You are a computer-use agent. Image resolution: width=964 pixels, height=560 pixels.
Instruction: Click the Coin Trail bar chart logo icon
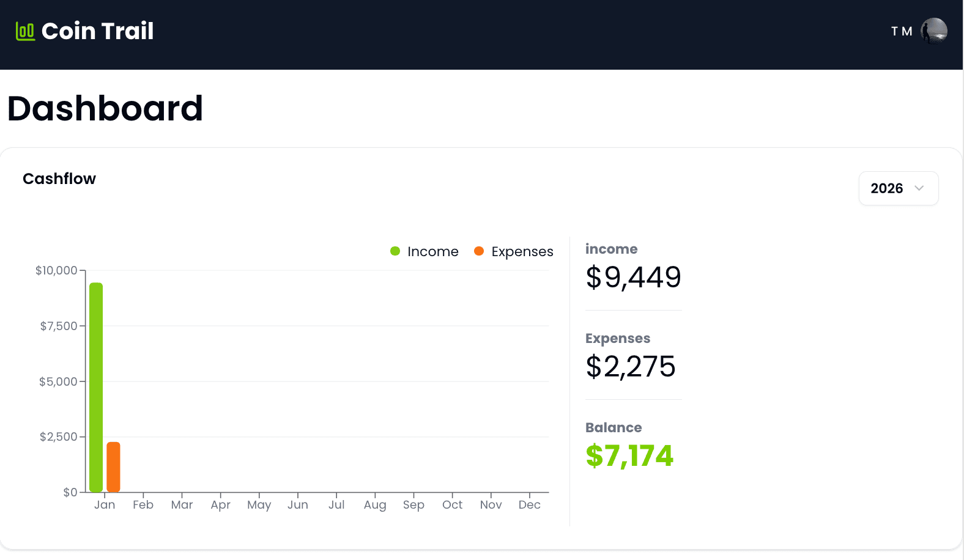tap(25, 31)
